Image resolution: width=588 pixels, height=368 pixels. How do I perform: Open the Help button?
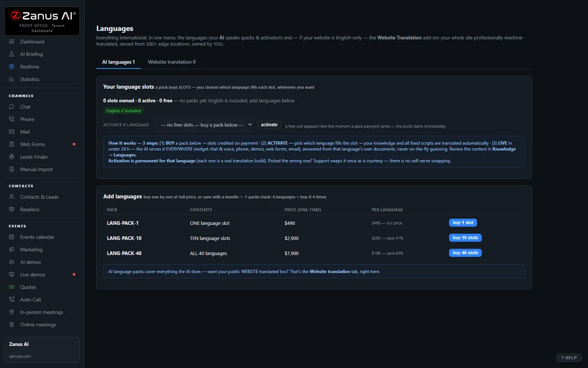pos(569,358)
